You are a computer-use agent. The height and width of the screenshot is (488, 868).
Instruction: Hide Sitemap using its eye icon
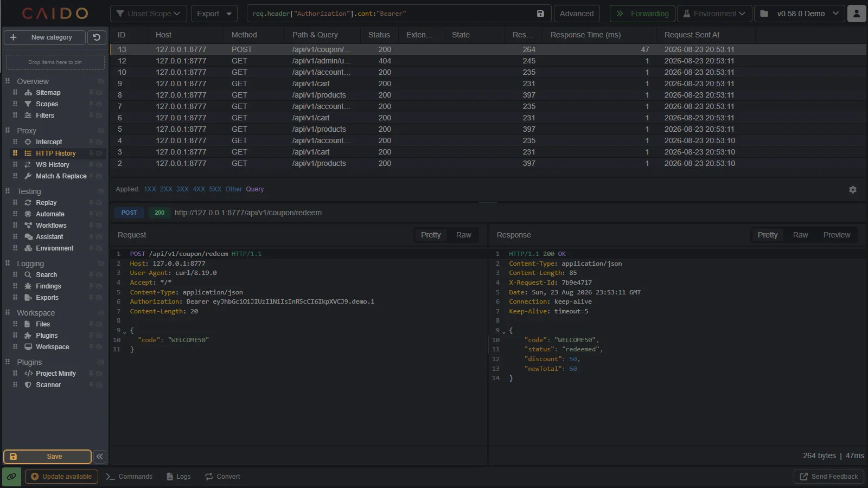point(99,93)
